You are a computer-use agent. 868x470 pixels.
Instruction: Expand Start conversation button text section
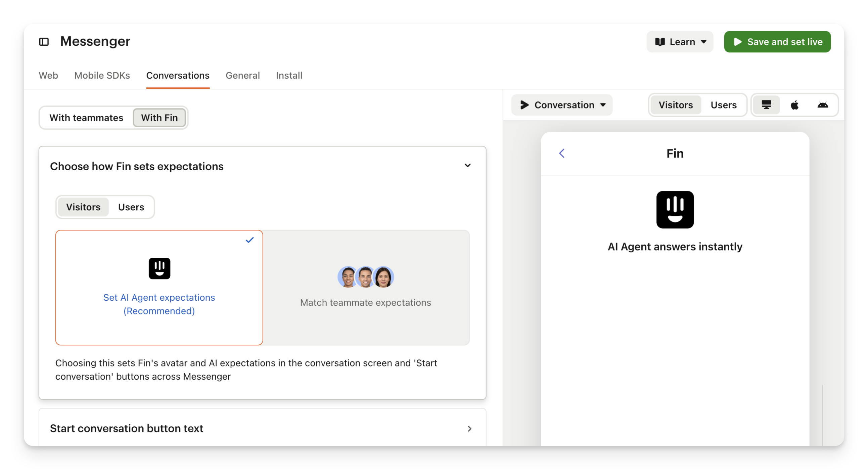469,429
